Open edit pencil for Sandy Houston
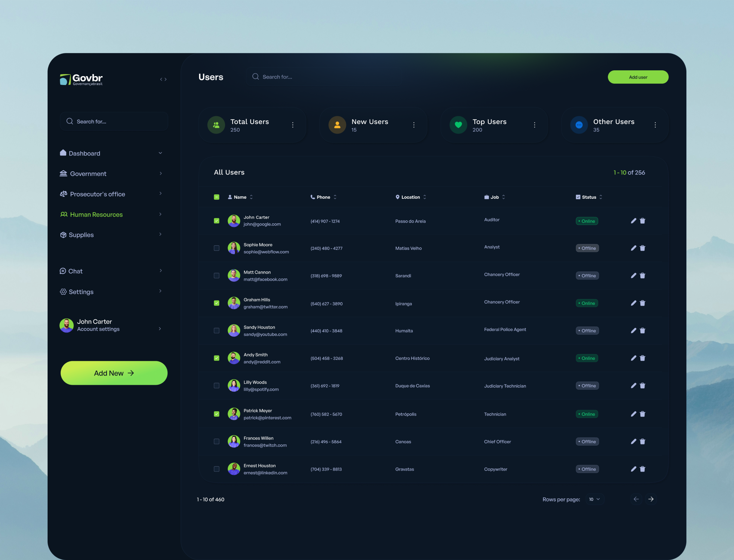734x560 pixels. (633, 331)
